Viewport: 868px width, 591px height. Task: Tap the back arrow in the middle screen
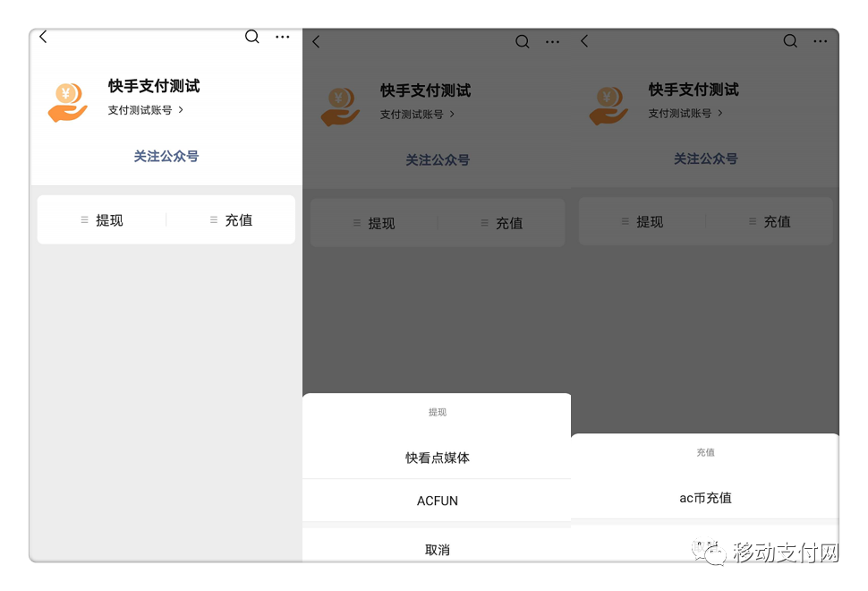point(316,42)
